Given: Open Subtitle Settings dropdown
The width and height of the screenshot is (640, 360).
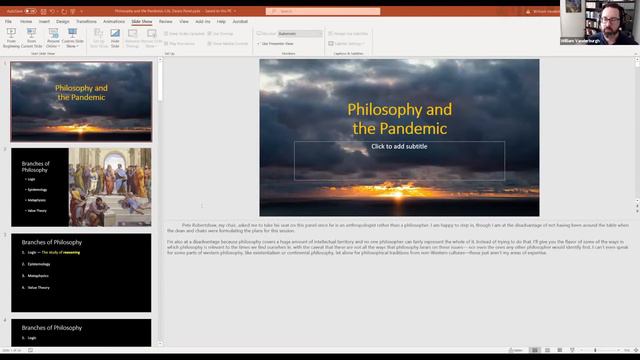Looking at the screenshot, I should pyautogui.click(x=347, y=44).
